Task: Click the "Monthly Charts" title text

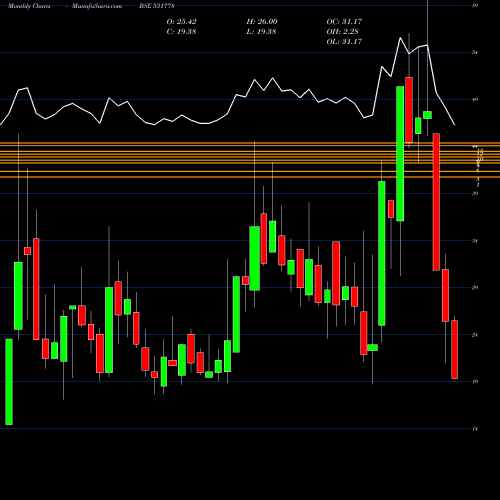Action: 29,6
